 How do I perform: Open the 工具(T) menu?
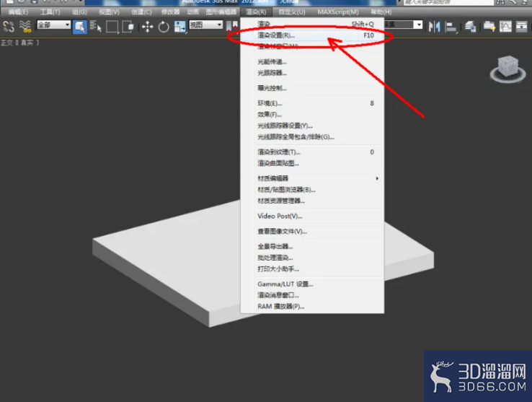pyautogui.click(x=50, y=12)
